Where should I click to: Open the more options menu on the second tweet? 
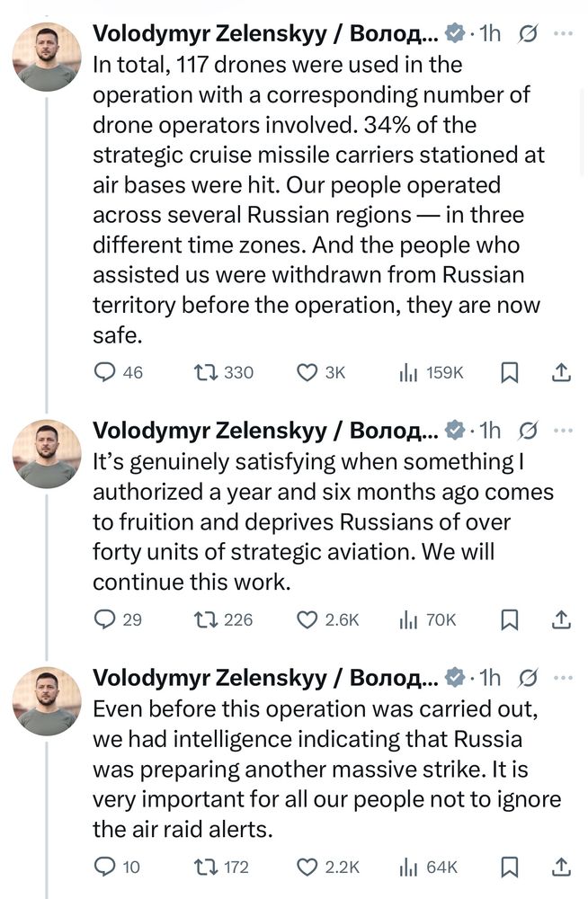point(564,430)
